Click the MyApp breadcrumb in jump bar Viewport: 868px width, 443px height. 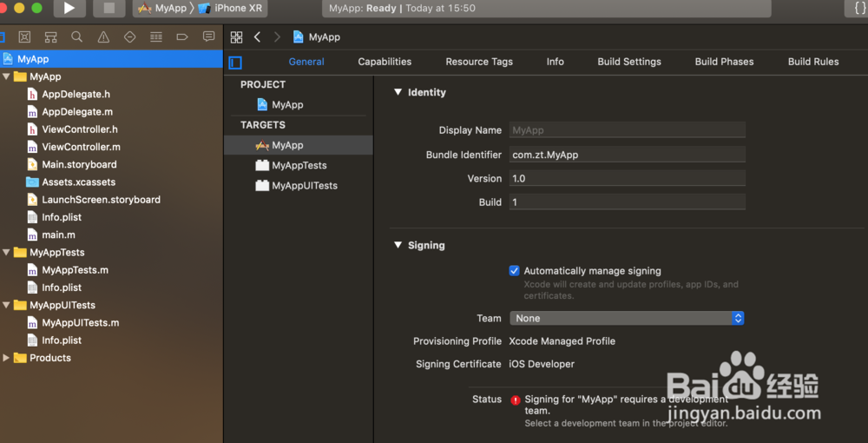[x=317, y=37]
